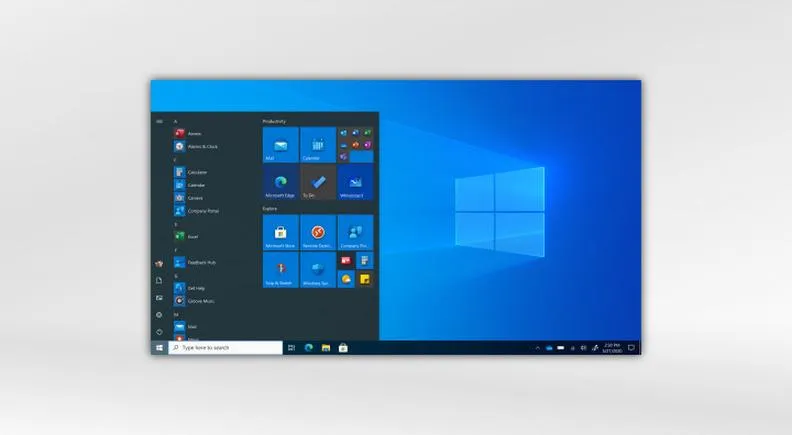
Task: Open OneDrive cloud tray icon
Action: point(549,348)
